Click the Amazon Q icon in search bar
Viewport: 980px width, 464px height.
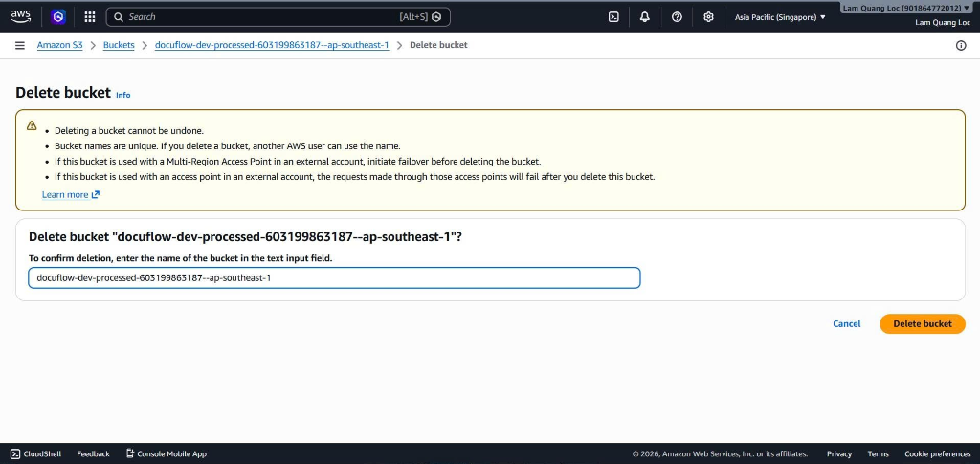(436, 17)
